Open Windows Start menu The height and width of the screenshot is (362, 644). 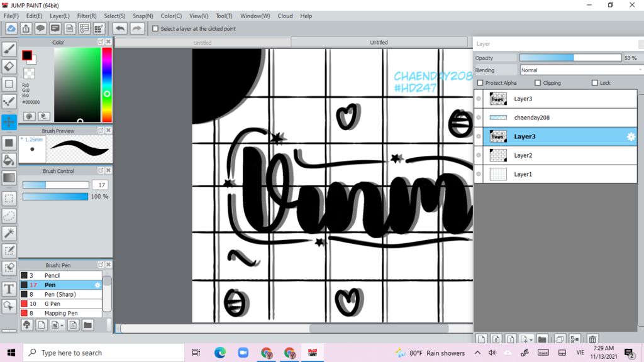pos(11,353)
